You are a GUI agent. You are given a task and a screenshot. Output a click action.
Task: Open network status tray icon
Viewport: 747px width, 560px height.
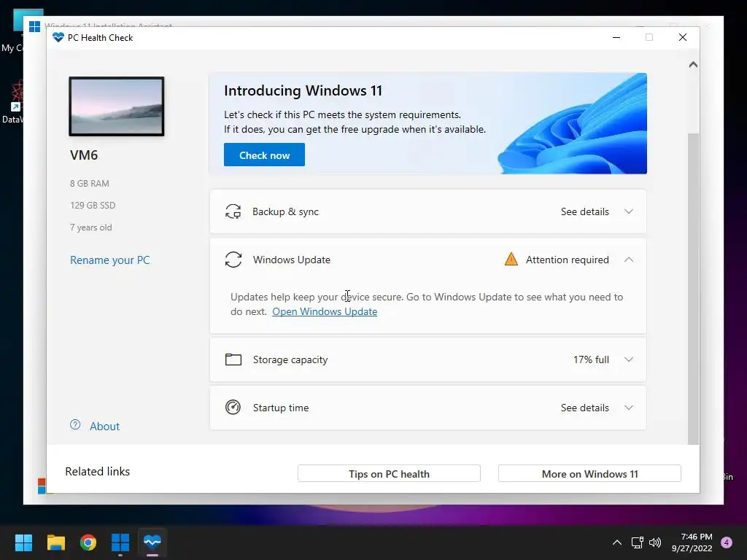(637, 542)
